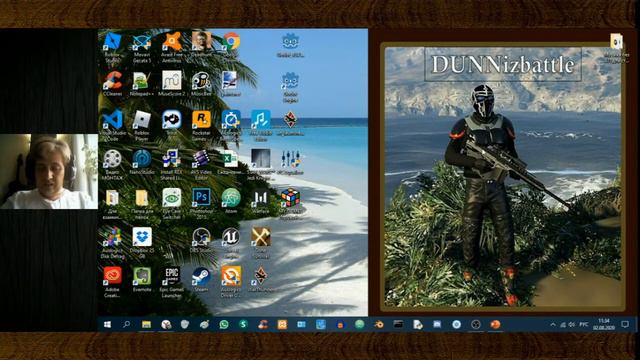Open the Rubik's cube desktop shortcut
The width and height of the screenshot is (640, 360).
[290, 203]
